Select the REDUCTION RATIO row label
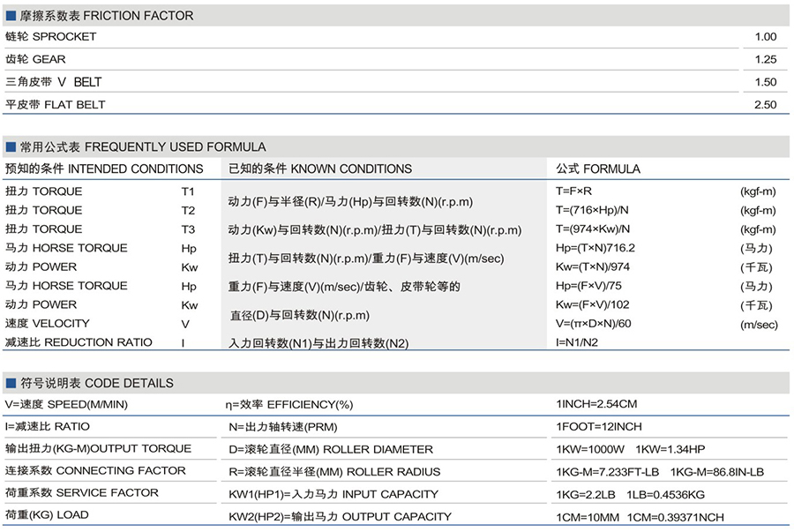 (x=79, y=342)
